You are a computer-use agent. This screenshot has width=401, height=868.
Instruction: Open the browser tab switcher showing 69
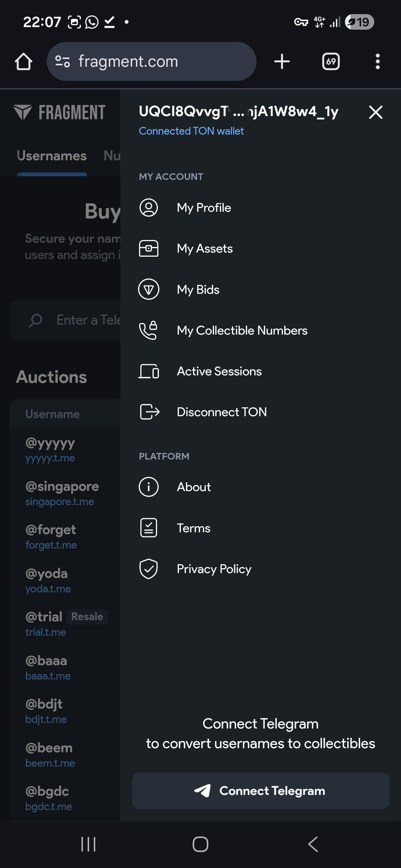pos(331,62)
